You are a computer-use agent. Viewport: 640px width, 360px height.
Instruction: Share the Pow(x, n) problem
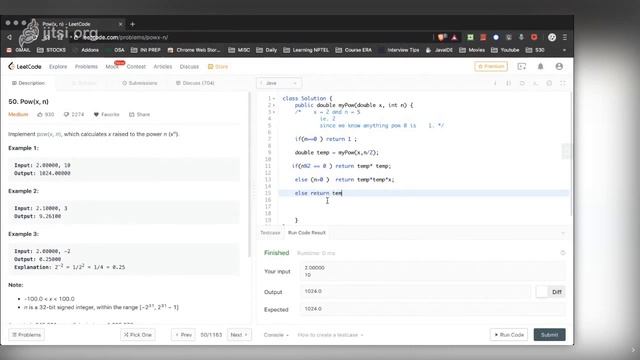140,114
